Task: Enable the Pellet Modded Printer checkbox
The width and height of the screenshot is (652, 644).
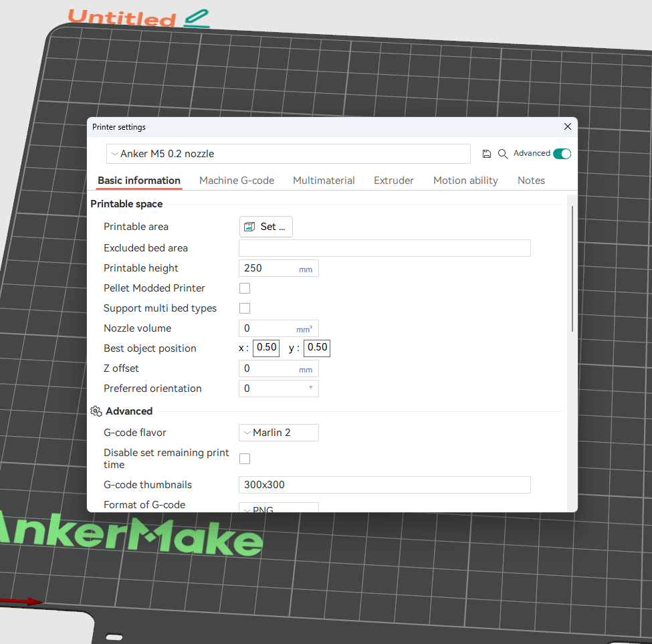Action: (245, 288)
